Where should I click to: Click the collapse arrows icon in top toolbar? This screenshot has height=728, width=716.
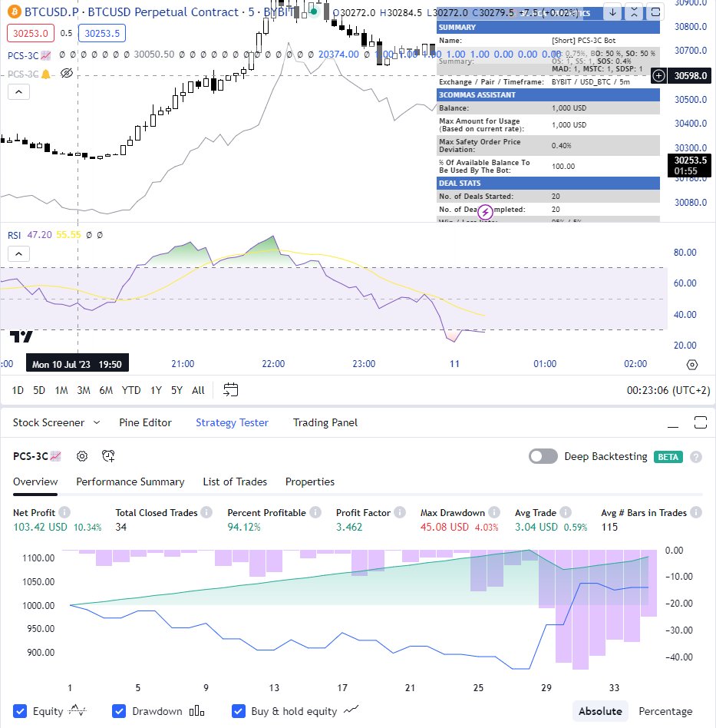tap(634, 12)
